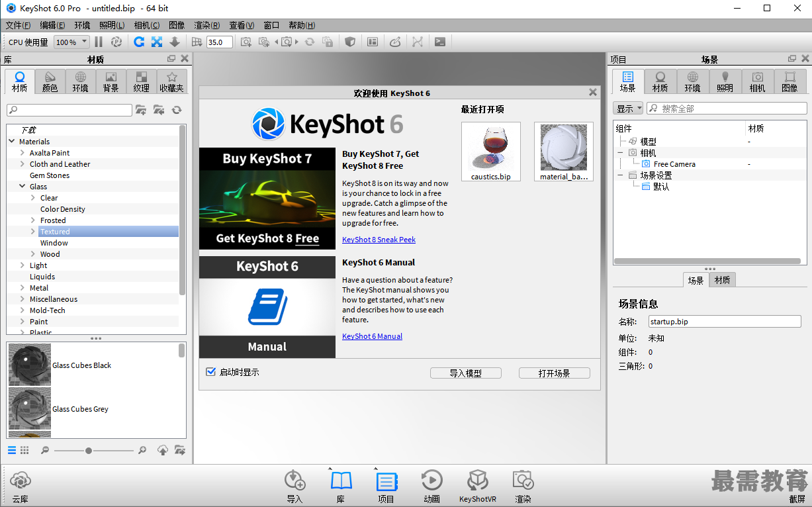Click the reset camera toolbar icon

pyautogui.click(x=309, y=42)
